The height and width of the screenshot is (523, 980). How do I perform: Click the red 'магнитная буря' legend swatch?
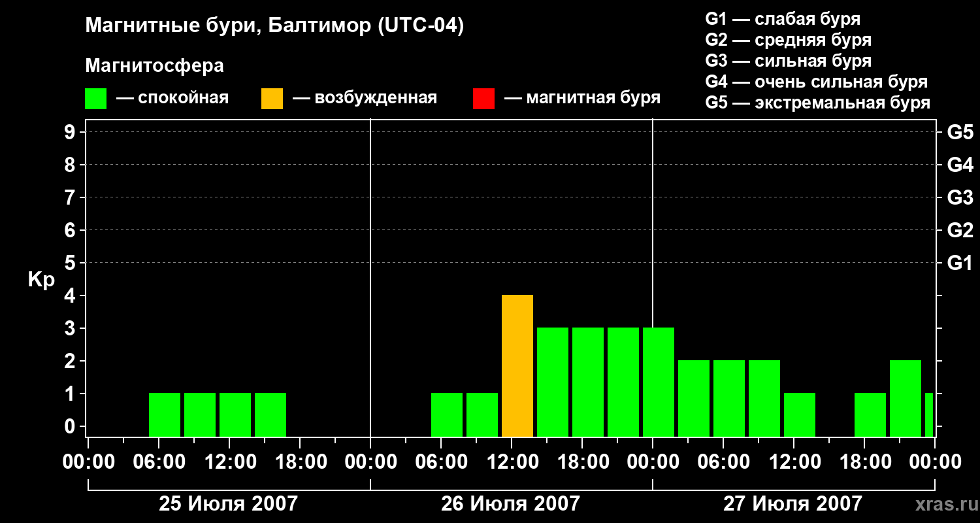pyautogui.click(x=483, y=99)
